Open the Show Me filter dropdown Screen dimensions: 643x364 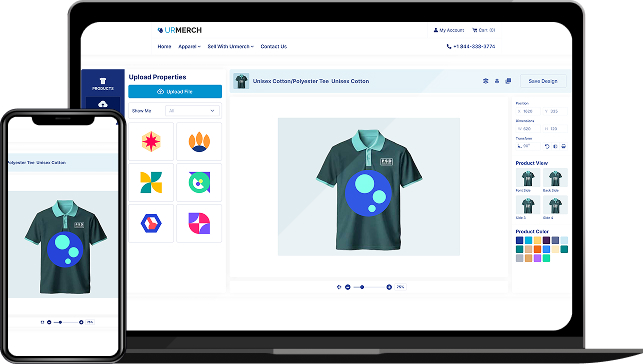192,111
